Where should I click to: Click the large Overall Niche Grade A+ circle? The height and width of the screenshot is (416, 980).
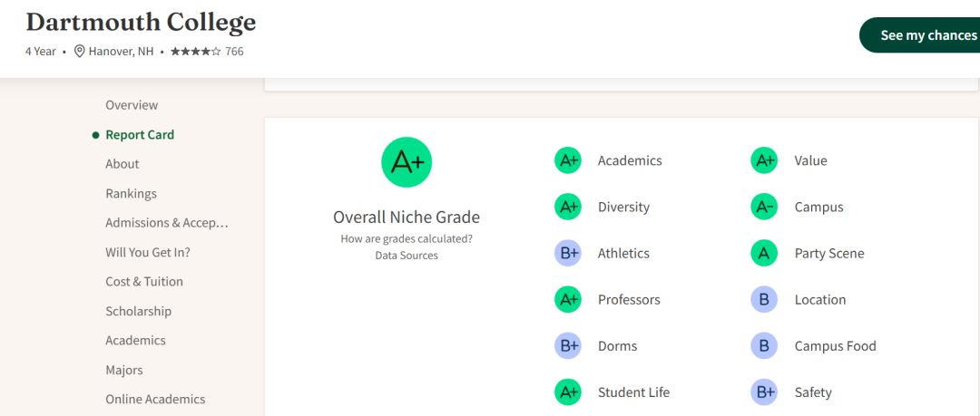tap(407, 161)
